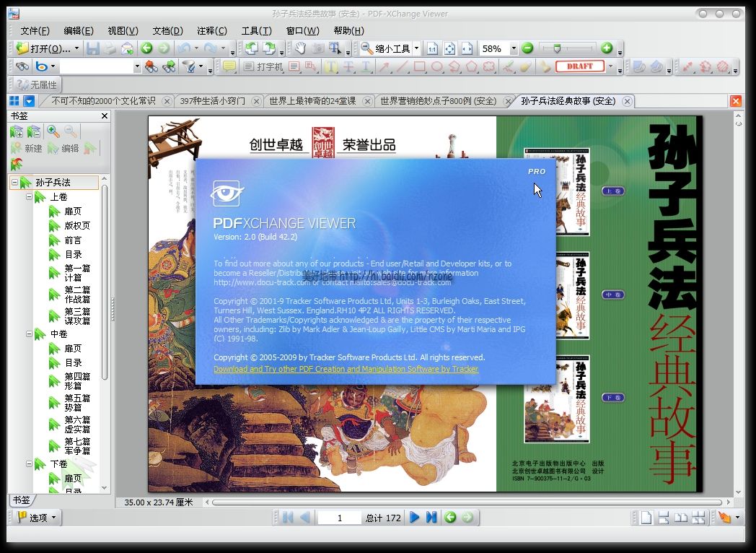Collapse the 上卷 bookmark node
The height and width of the screenshot is (553, 756).
click(29, 196)
